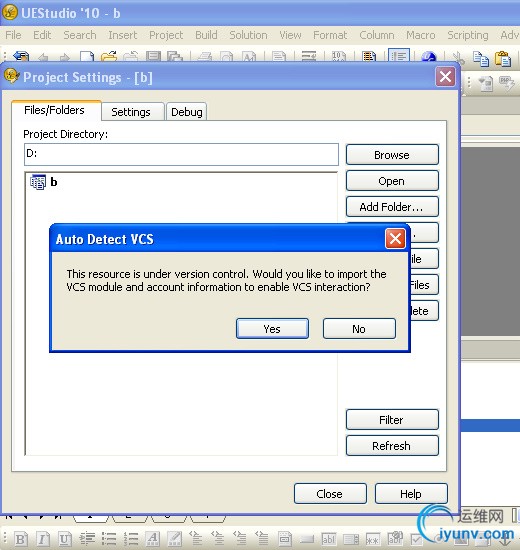Click the save all files icon

(x=175, y=56)
